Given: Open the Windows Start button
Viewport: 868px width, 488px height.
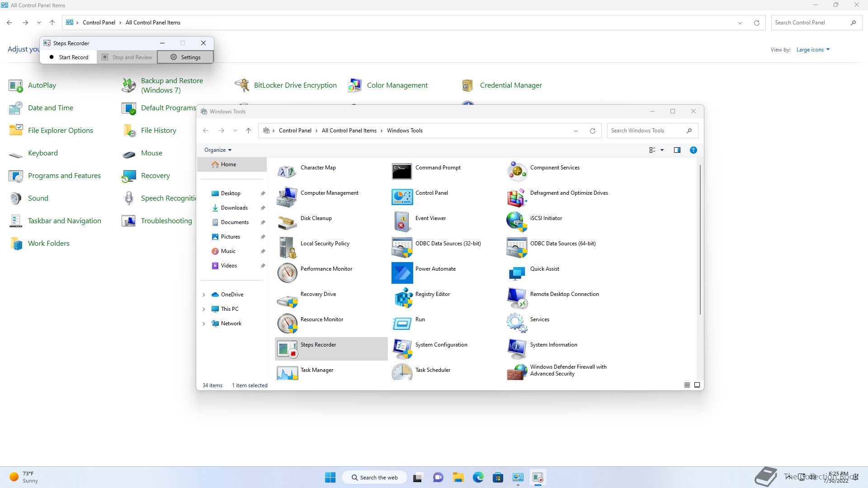Looking at the screenshot, I should tap(330, 478).
